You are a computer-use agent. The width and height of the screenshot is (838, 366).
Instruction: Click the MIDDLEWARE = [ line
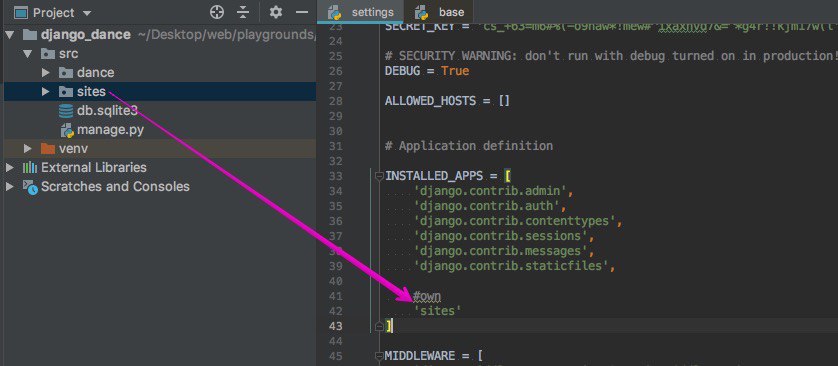pos(434,355)
